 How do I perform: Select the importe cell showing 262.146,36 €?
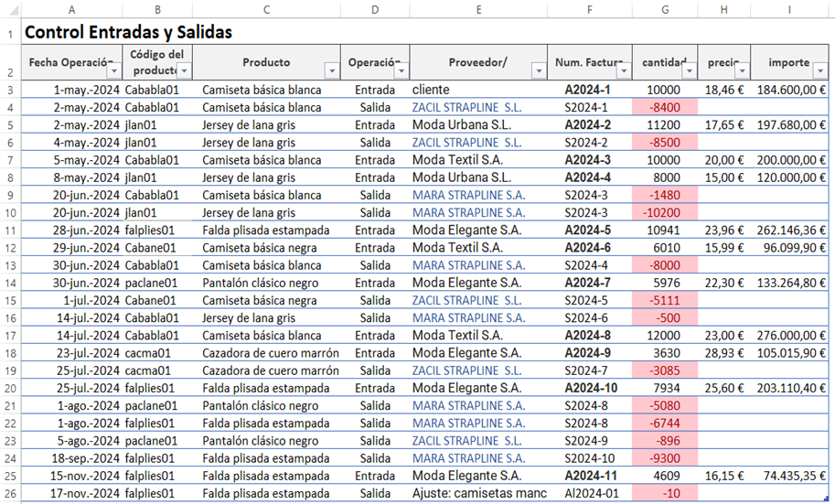(x=792, y=230)
